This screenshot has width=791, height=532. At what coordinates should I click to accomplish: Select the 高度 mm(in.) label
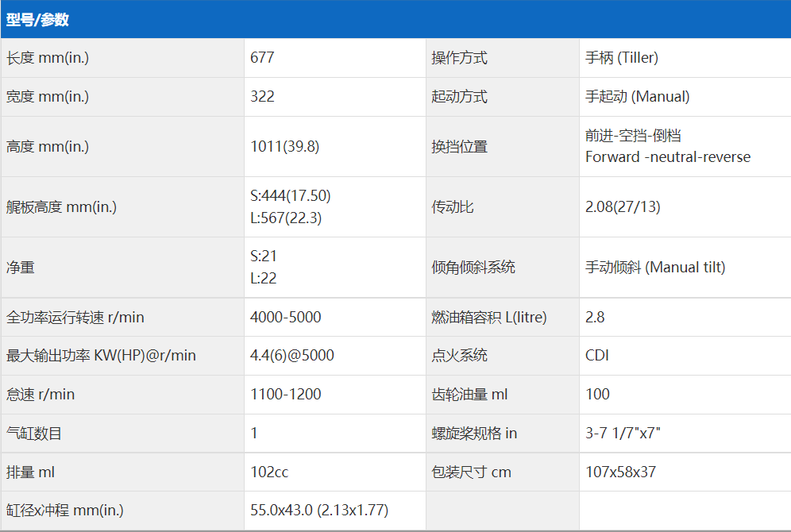click(48, 146)
